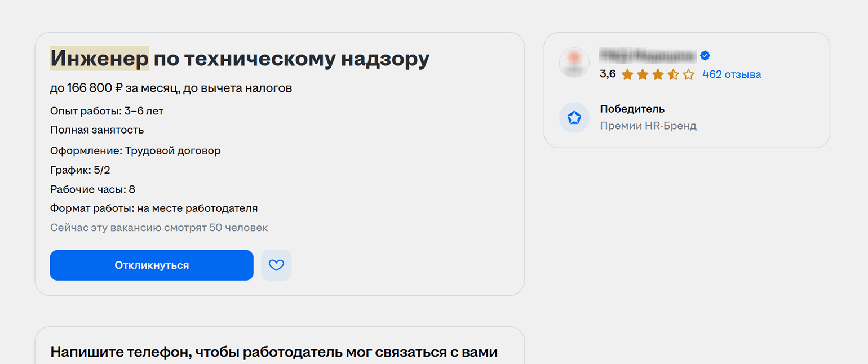Click the blue verified employer checkmark badge

[705, 55]
